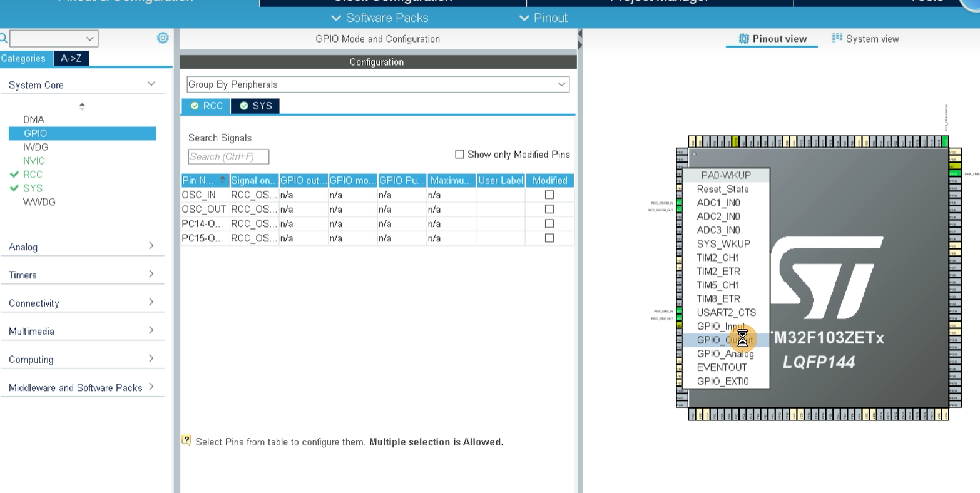
Task: Select WWDG in System Core list
Action: pyautogui.click(x=39, y=202)
